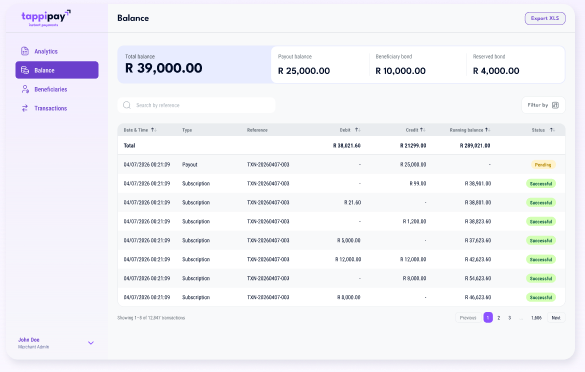The width and height of the screenshot is (585, 372).
Task: Click the Beneficiary bond R 10,000.00 value
Action: click(400, 71)
